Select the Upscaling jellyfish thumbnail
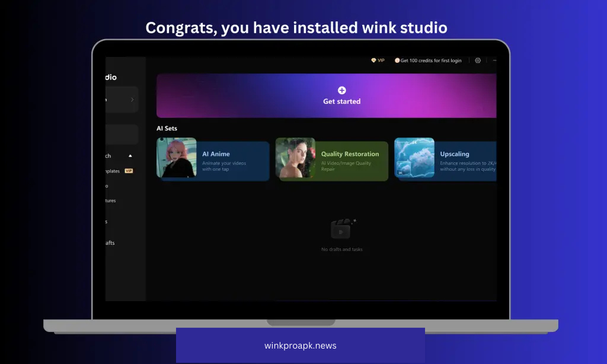Viewport: 607px width, 364px height. [x=414, y=158]
